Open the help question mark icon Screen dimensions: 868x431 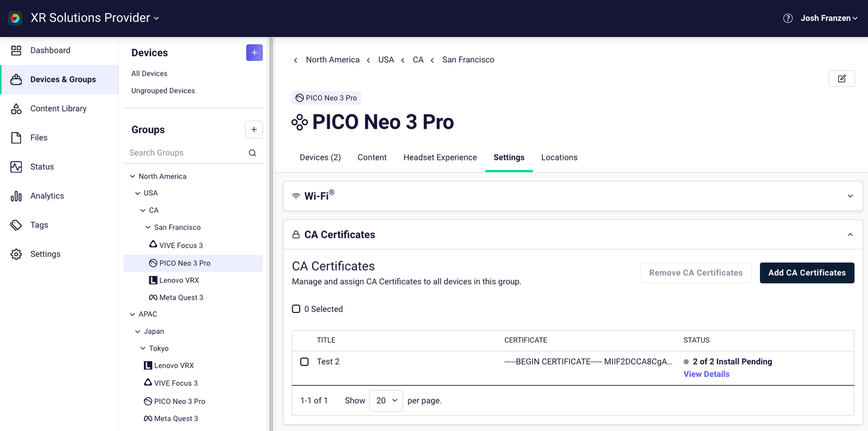(788, 19)
